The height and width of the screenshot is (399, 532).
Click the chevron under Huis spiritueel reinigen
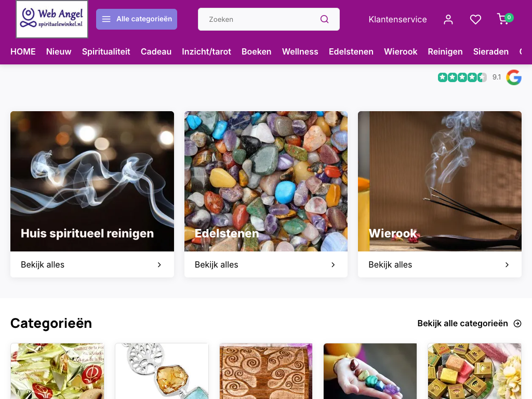[x=159, y=264]
